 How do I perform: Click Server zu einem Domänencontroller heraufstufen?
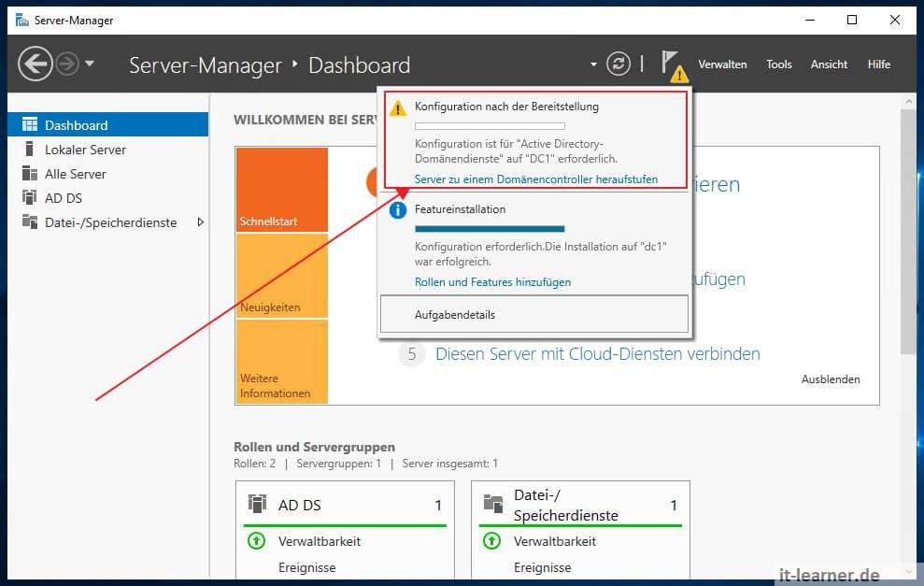coord(539,179)
